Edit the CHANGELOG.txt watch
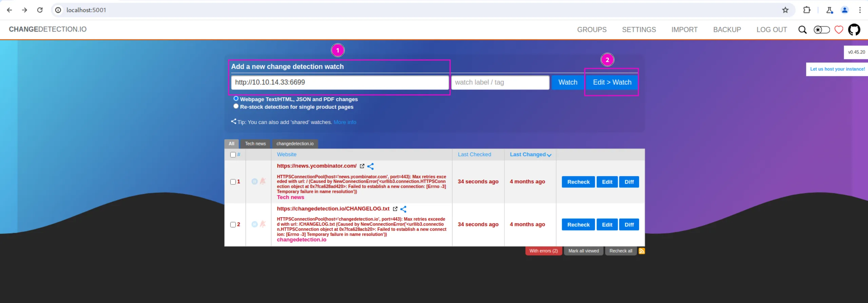 click(x=607, y=225)
